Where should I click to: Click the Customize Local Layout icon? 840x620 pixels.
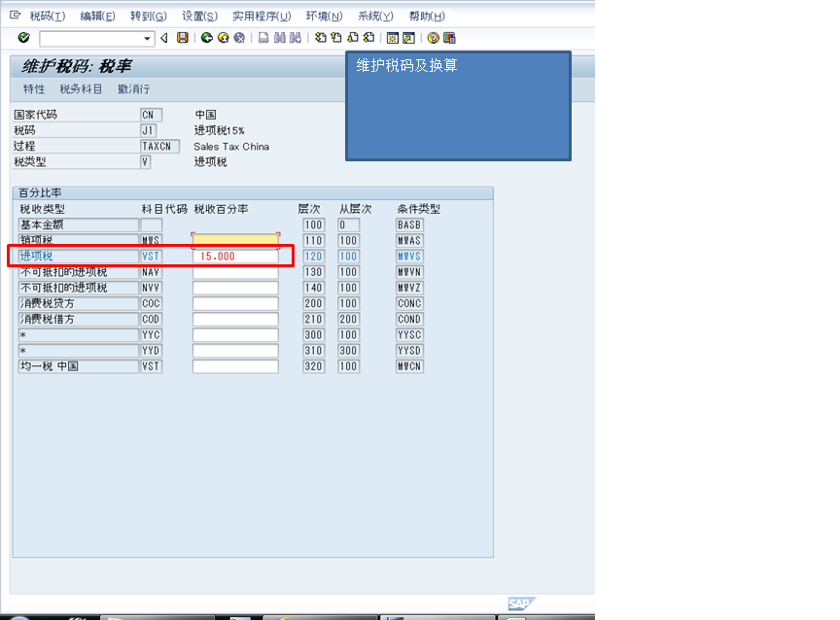pyautogui.click(x=449, y=38)
